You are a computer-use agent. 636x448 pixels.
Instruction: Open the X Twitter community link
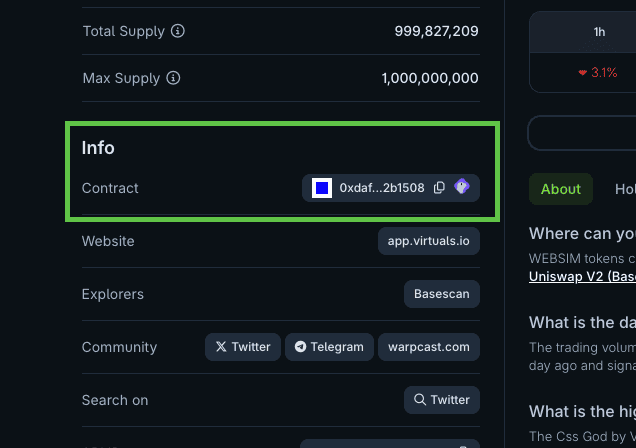[x=243, y=347]
